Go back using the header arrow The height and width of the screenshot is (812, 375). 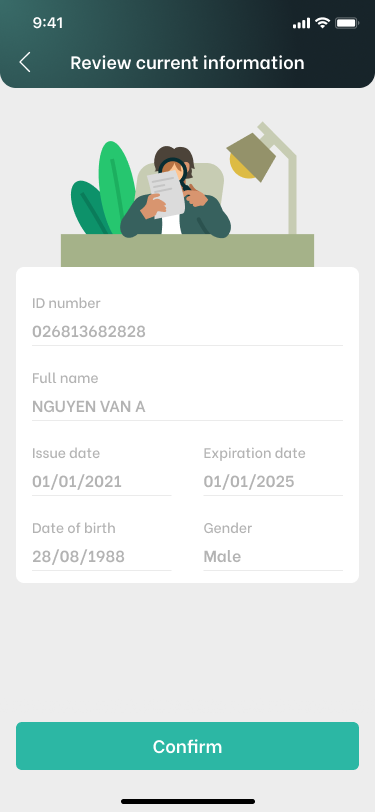click(x=25, y=63)
